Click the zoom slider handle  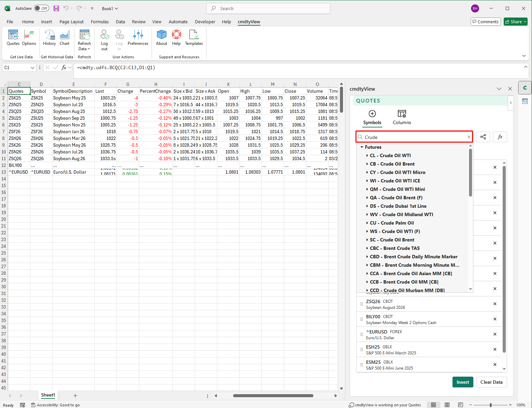[x=491, y=405]
